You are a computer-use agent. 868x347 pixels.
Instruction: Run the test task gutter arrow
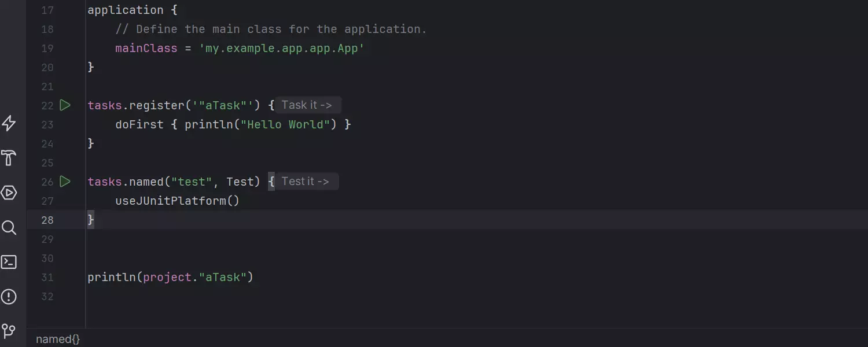pos(65,182)
